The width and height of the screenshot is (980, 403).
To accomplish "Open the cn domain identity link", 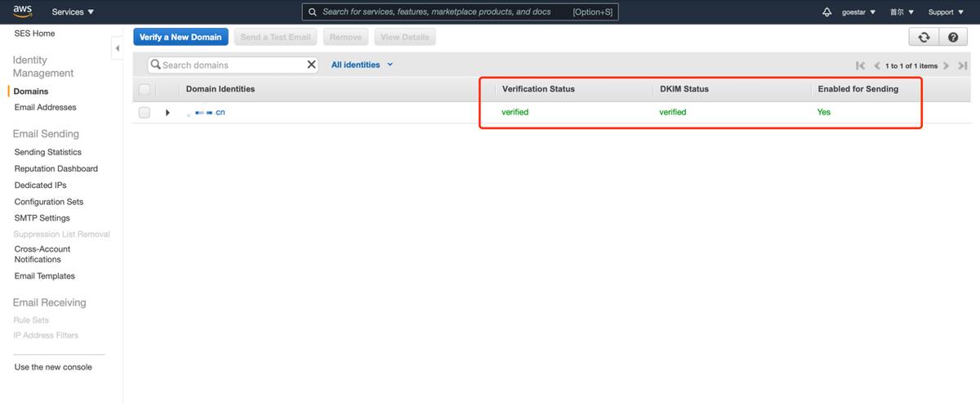I will [x=205, y=112].
